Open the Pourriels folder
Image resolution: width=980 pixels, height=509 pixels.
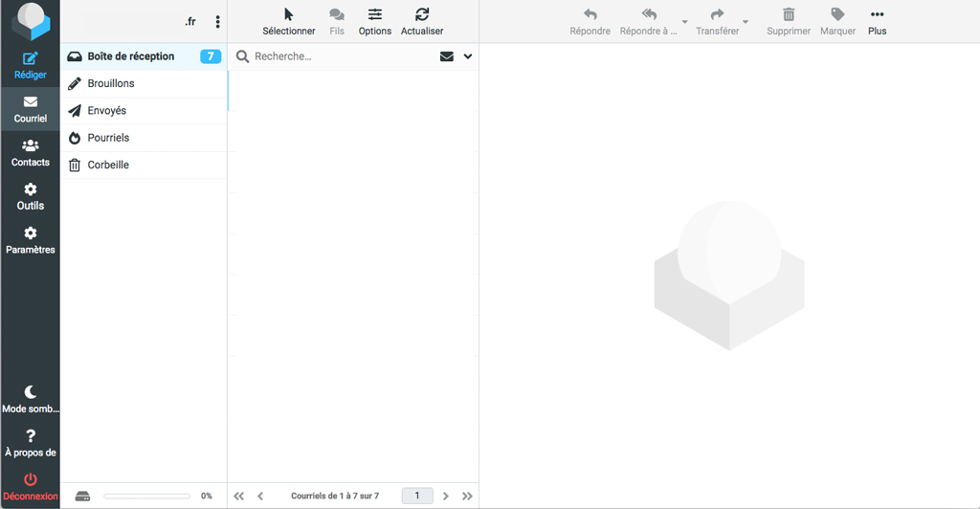[x=144, y=138]
